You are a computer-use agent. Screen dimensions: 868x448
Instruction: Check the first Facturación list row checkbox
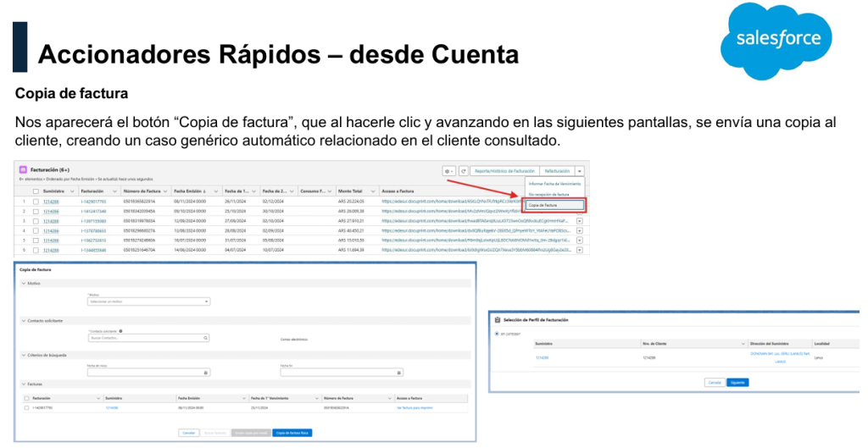click(36, 202)
